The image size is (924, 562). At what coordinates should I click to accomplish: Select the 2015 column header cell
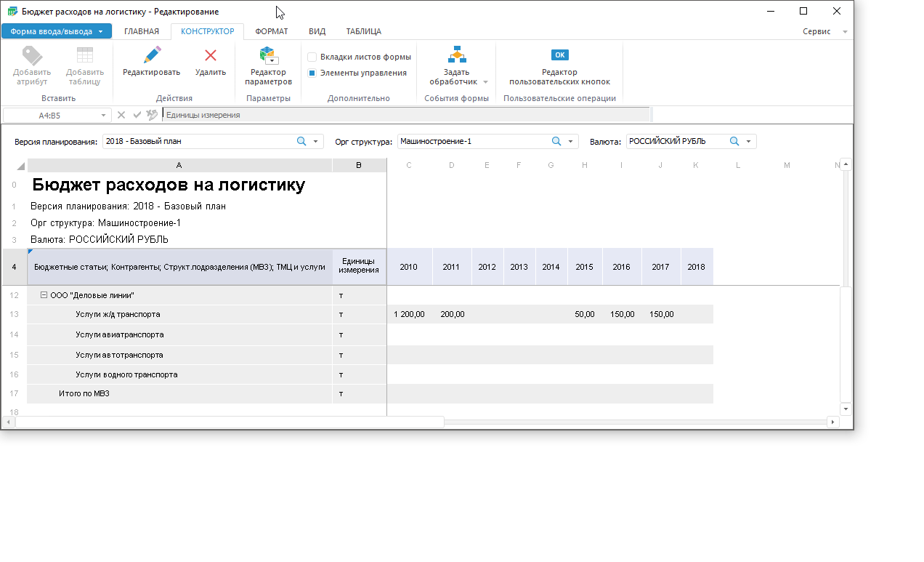(584, 267)
